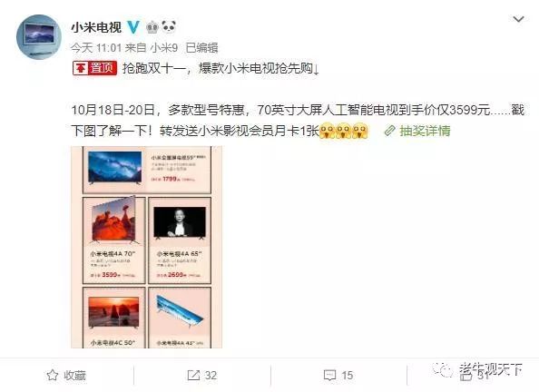The width and height of the screenshot is (539, 392).
Task: Click the link icon before 抽奖详情
Action: tap(390, 131)
